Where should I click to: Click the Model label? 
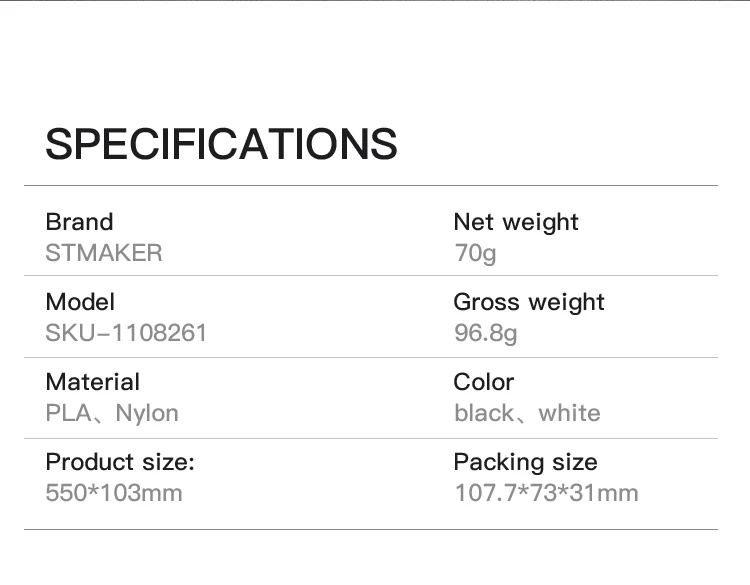click(80, 302)
